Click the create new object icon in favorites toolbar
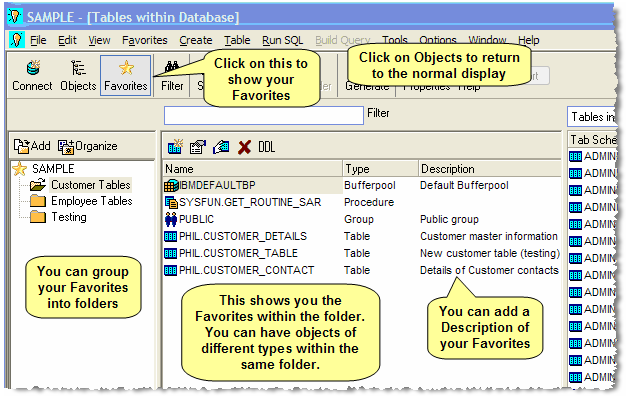This screenshot has height=398, width=626. tap(175, 147)
